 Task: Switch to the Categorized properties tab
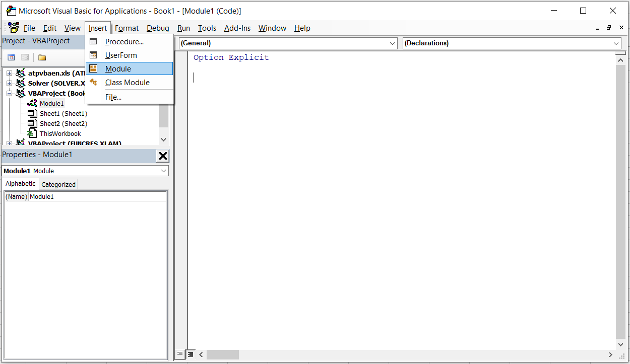click(58, 185)
